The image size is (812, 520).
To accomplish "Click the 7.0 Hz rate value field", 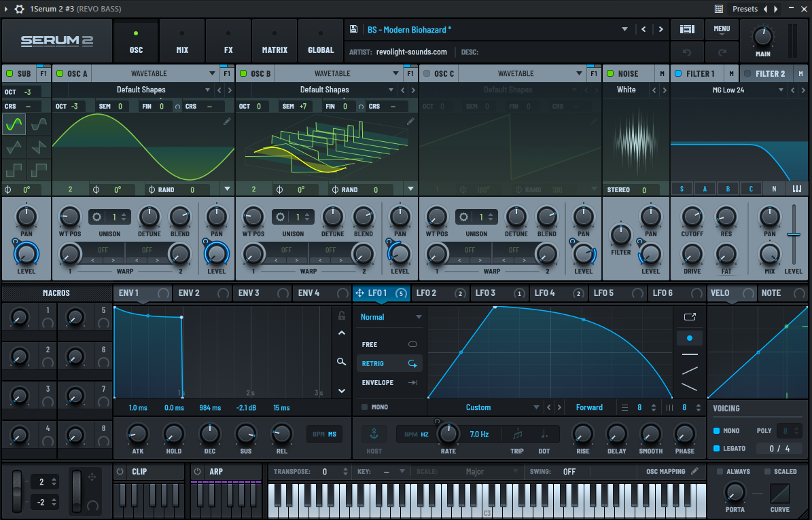I will (x=479, y=434).
